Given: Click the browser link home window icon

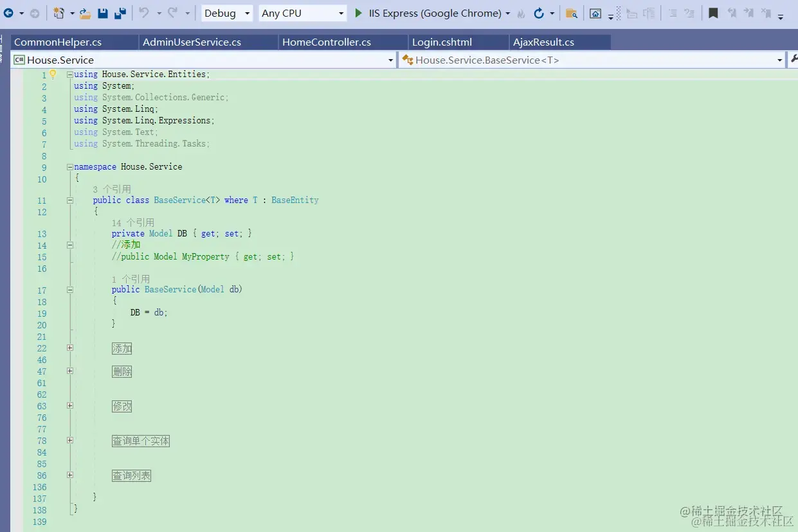Looking at the screenshot, I should (x=596, y=13).
